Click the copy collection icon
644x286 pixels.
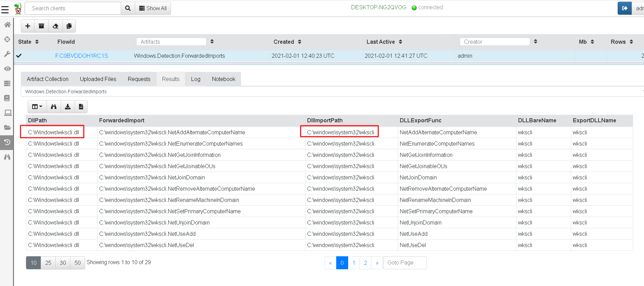click(69, 26)
